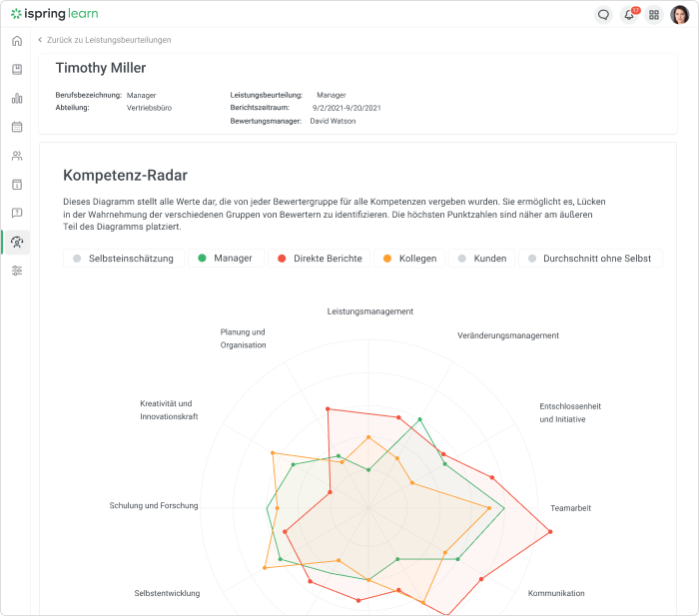Toggle Durchschnitt ohne Selbst series
Screen dimensions: 699x616
coord(590,259)
